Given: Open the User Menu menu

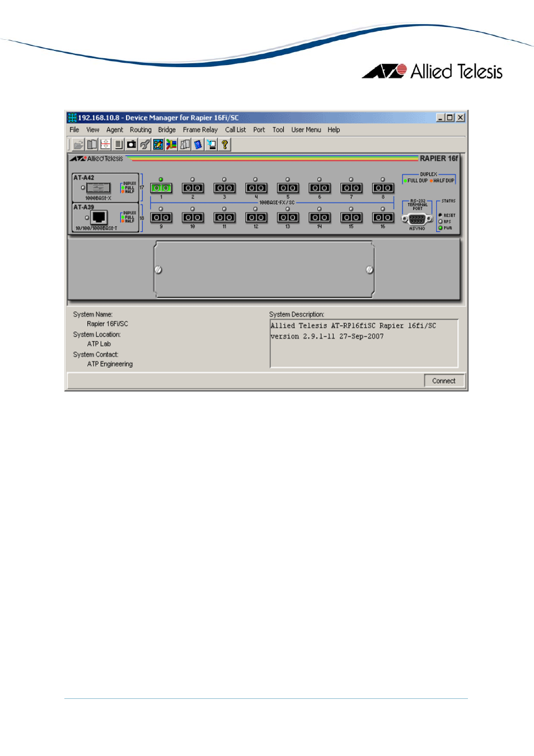Looking at the screenshot, I should [x=306, y=129].
